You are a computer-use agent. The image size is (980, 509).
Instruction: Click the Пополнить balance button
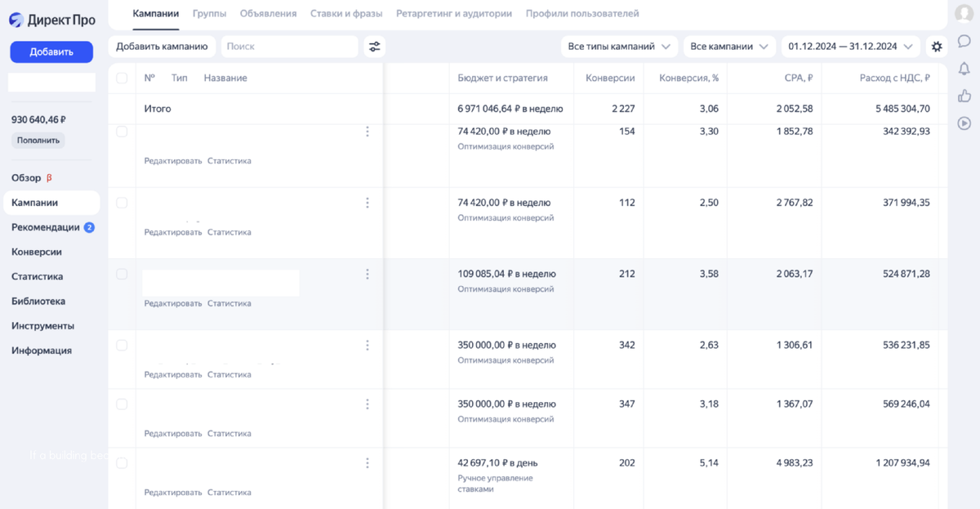click(x=38, y=140)
